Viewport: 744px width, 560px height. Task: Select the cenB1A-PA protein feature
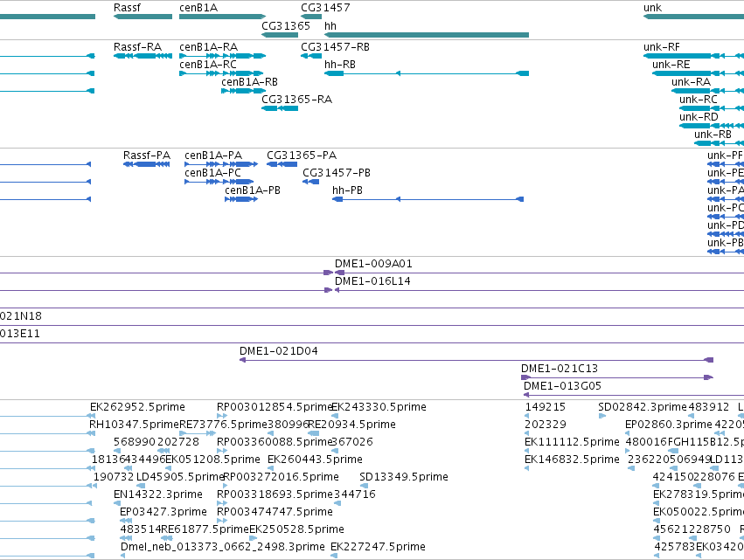[221, 164]
